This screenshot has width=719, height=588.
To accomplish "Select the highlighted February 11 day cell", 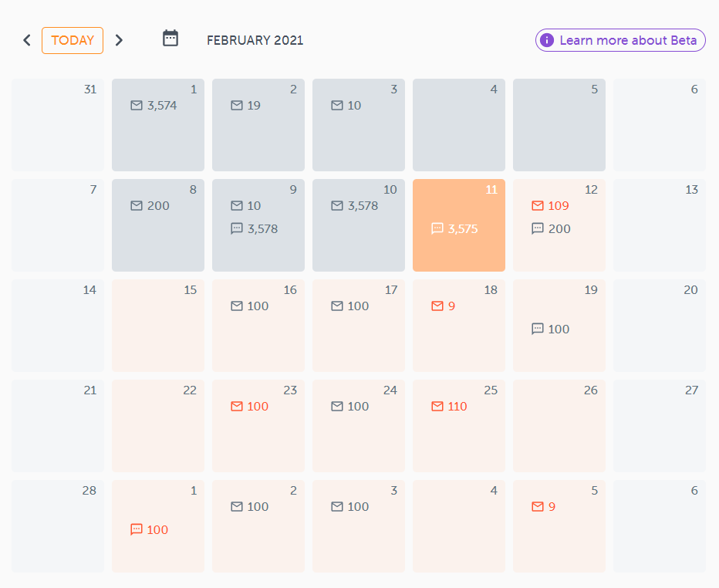I will 459,225.
